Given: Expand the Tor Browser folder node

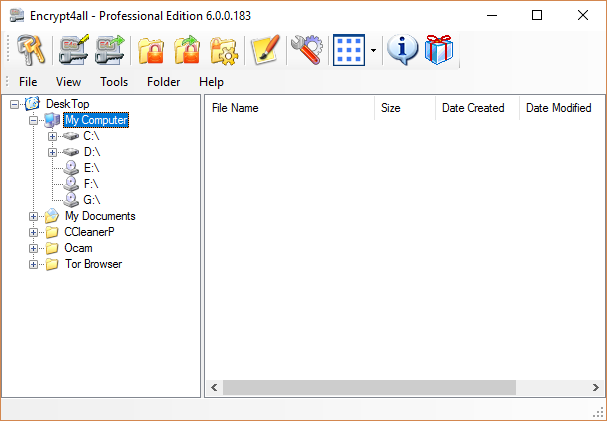Looking at the screenshot, I should pos(33,264).
